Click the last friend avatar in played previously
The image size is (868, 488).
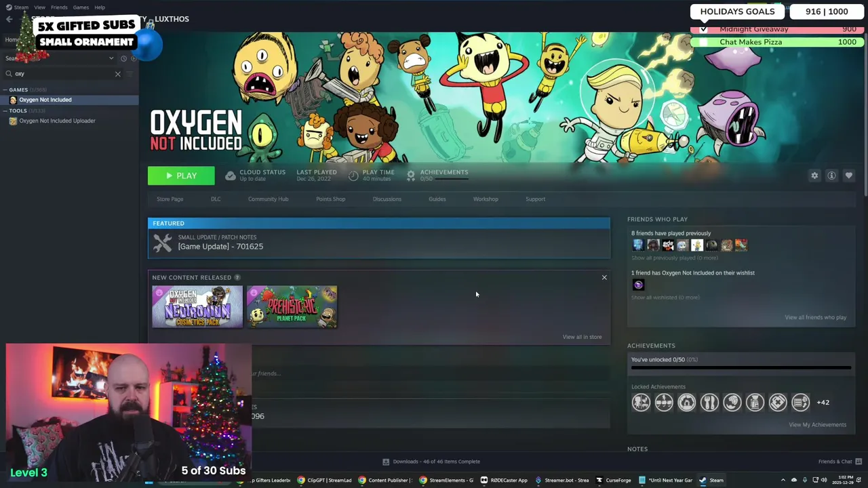(x=741, y=245)
